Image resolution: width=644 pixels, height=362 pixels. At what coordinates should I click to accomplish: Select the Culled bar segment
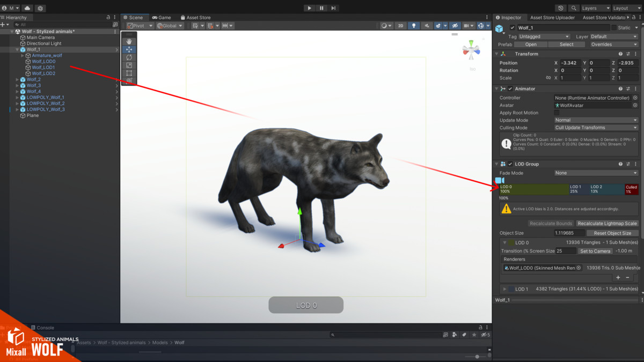click(x=632, y=189)
